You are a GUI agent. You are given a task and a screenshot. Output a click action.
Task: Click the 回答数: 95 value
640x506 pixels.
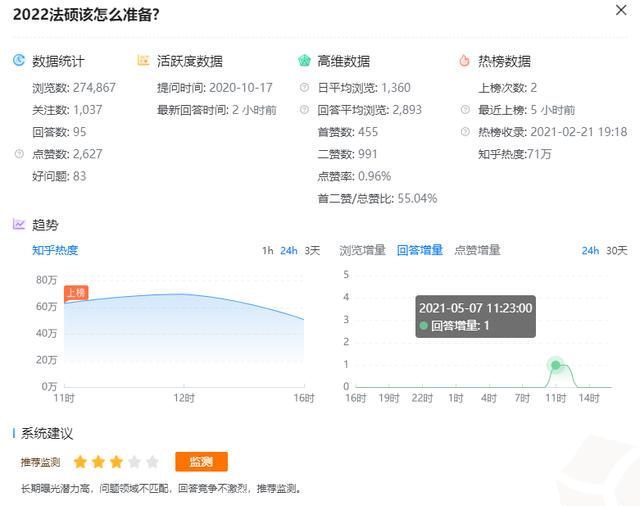click(59, 132)
